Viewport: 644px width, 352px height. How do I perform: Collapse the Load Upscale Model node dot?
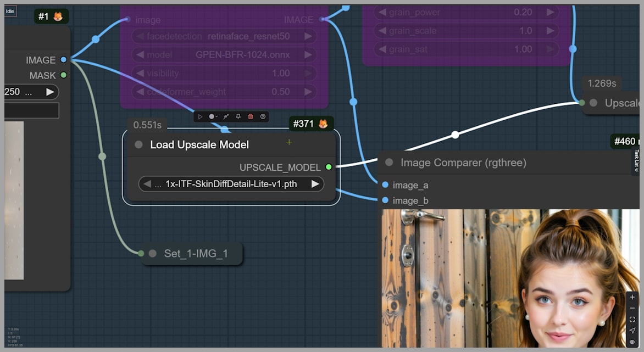point(139,144)
